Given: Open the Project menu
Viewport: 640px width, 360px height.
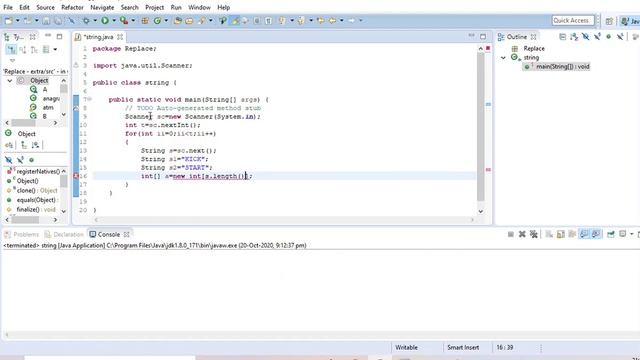Looking at the screenshot, I should coord(155,7).
